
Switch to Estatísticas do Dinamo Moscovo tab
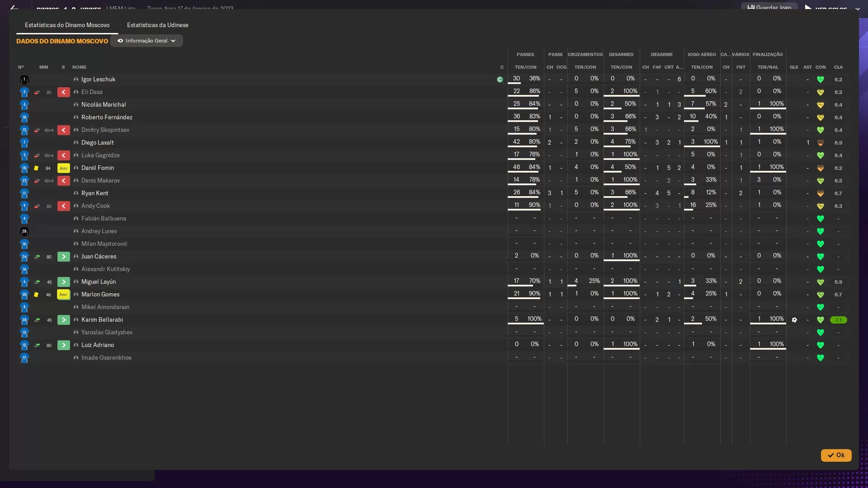[x=67, y=25]
